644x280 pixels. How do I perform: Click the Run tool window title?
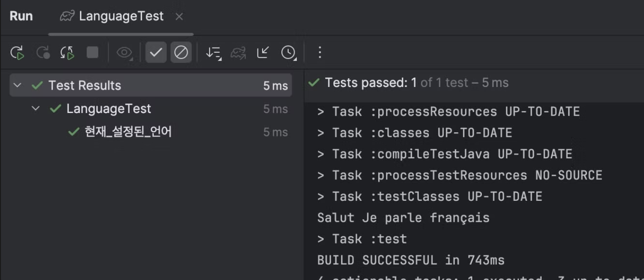pyautogui.click(x=21, y=16)
